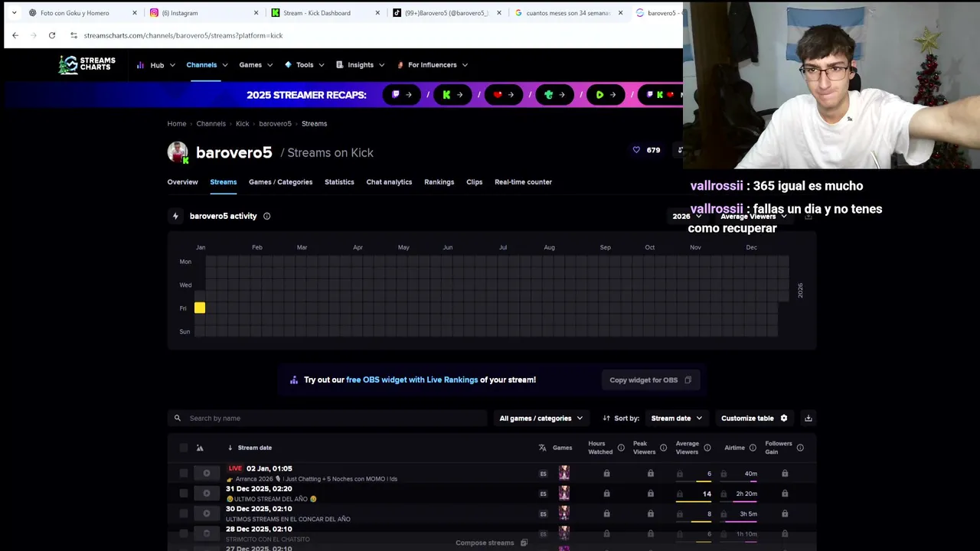Screen dimensions: 980x551
Task: Click the locked Hours Watched for 02 Jan stream
Action: click(606, 474)
